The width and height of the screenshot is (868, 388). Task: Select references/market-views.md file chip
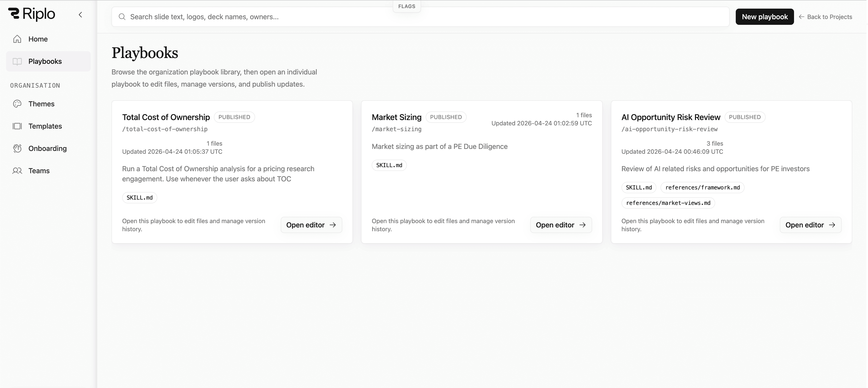[x=668, y=203]
